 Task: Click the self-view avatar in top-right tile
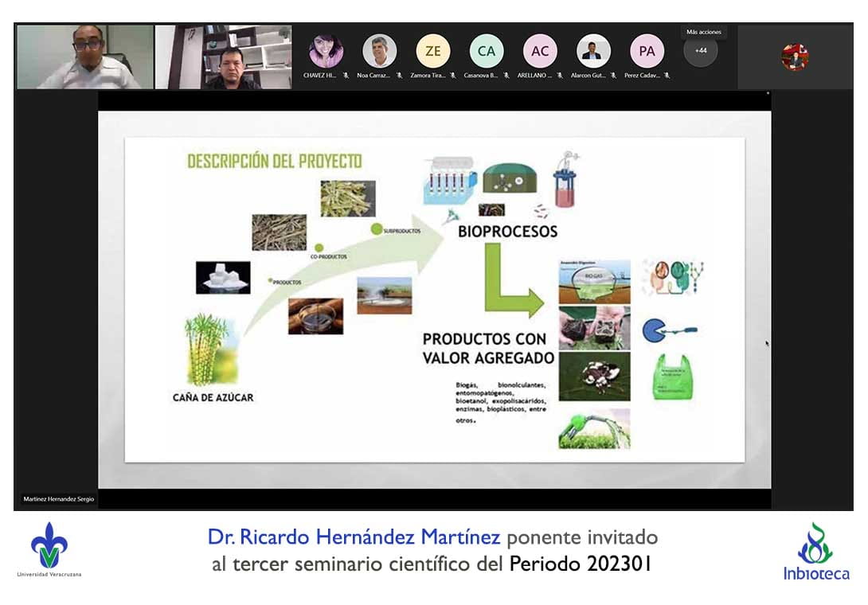[794, 57]
